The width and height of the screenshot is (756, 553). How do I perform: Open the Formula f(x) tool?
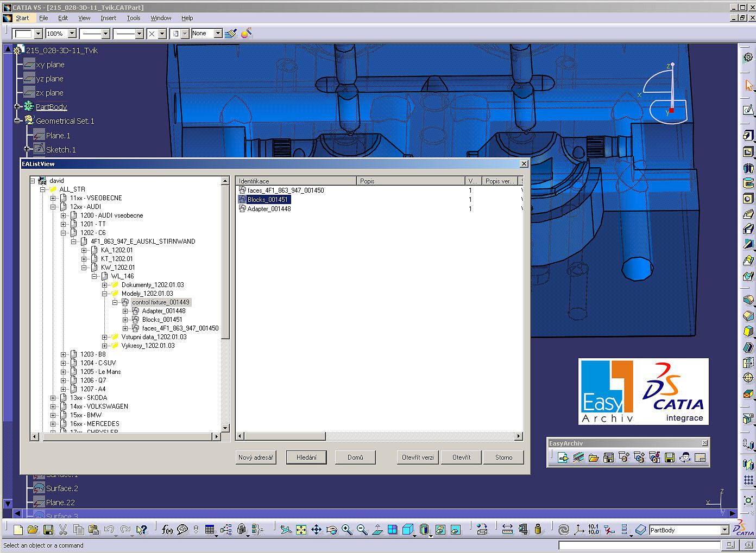167,530
